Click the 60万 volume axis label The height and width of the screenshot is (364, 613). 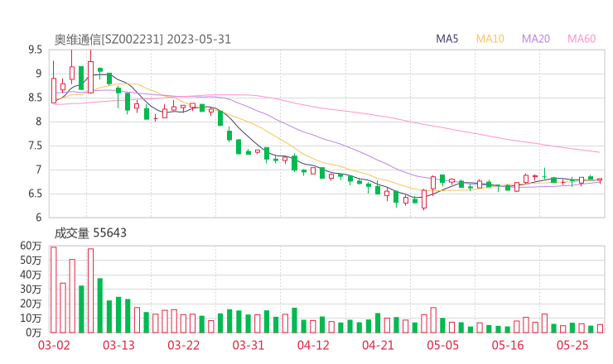coord(31,246)
